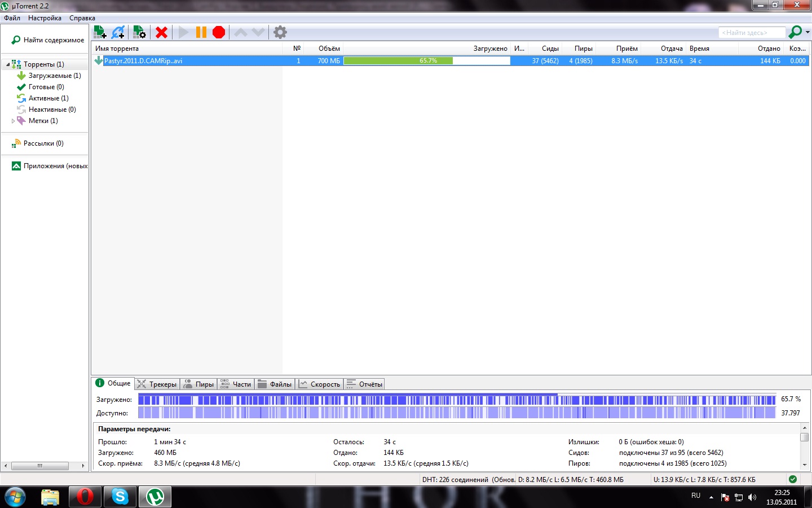
Task: Open the search provider dropdown arrow
Action: 807,32
